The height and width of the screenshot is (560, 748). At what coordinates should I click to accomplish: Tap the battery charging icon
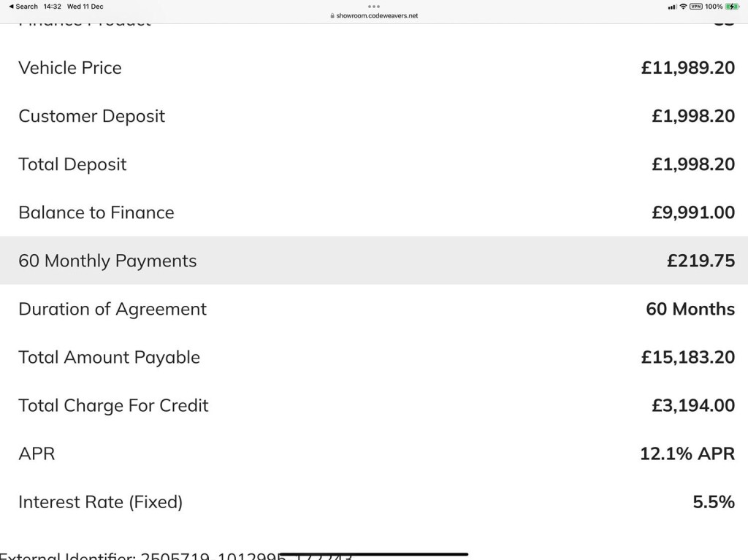coord(732,7)
